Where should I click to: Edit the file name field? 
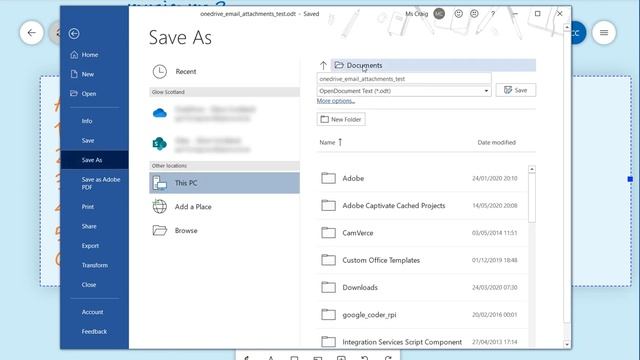[404, 79]
